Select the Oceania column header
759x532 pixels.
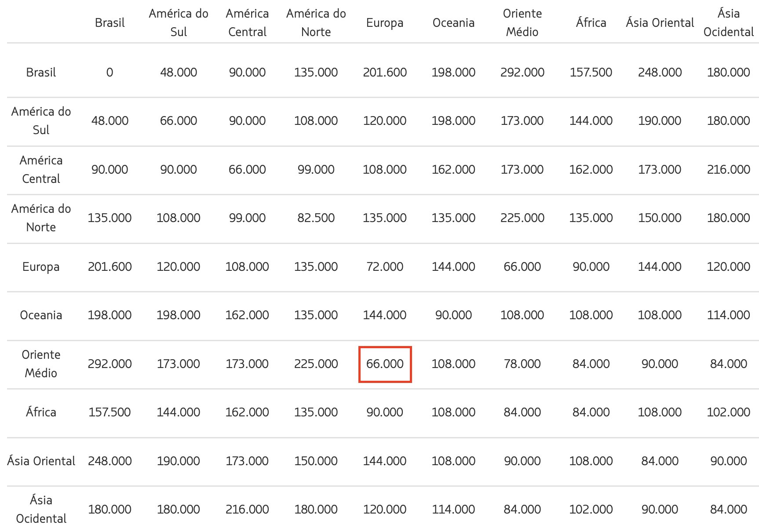(453, 22)
